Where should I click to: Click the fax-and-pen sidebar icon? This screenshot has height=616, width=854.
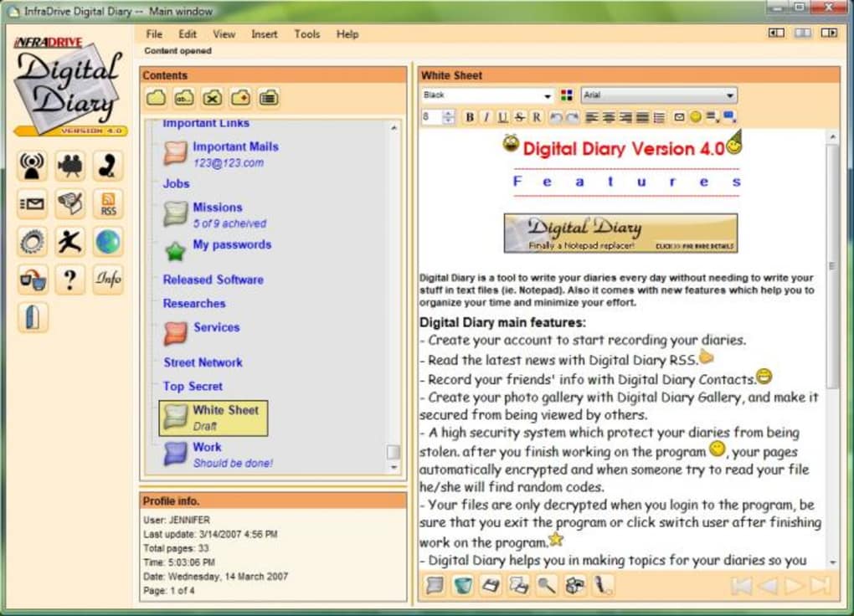[x=70, y=203]
